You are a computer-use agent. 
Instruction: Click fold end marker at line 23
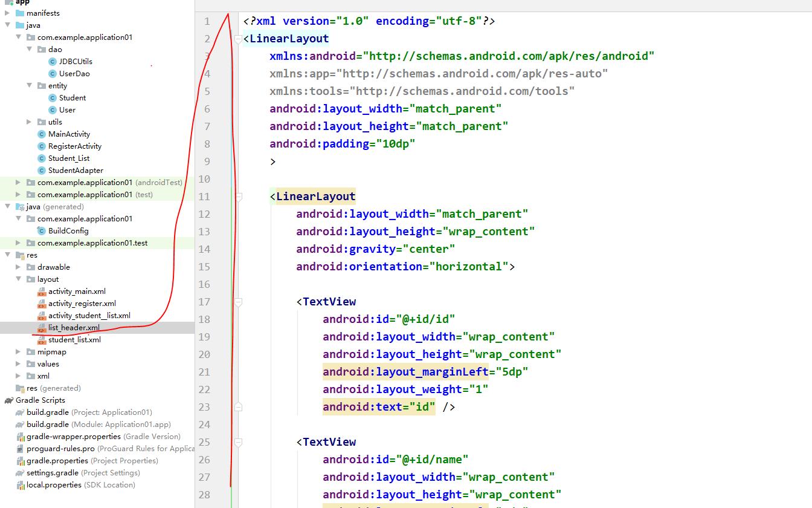(238, 407)
